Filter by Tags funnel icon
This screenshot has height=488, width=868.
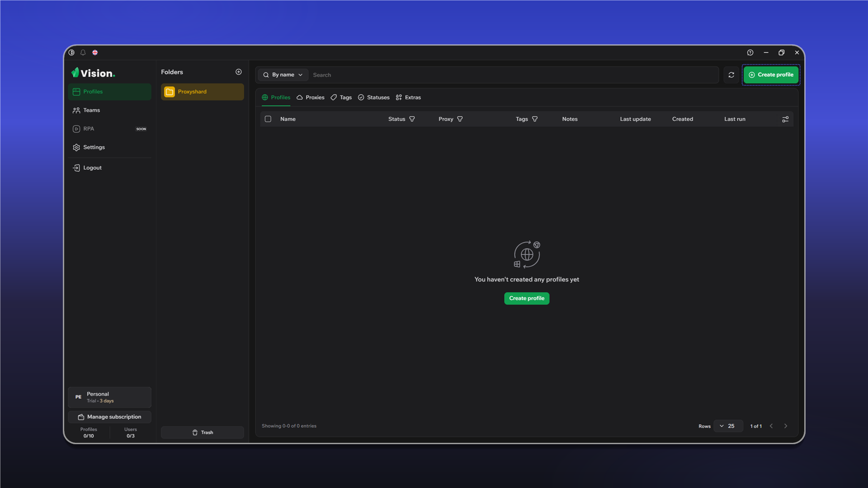tap(535, 119)
